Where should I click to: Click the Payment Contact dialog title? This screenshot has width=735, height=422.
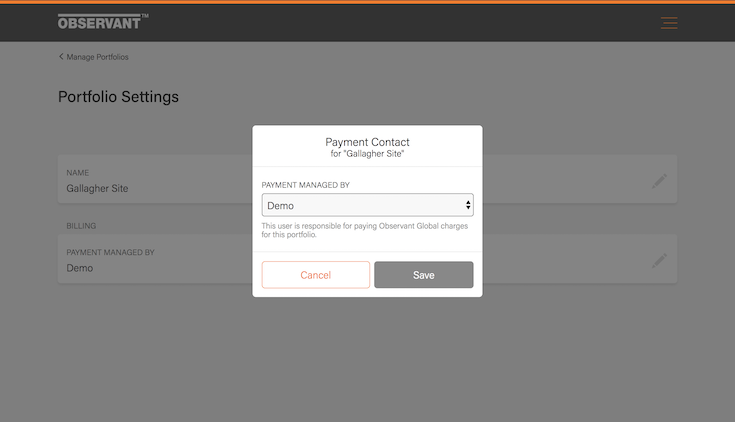click(367, 142)
